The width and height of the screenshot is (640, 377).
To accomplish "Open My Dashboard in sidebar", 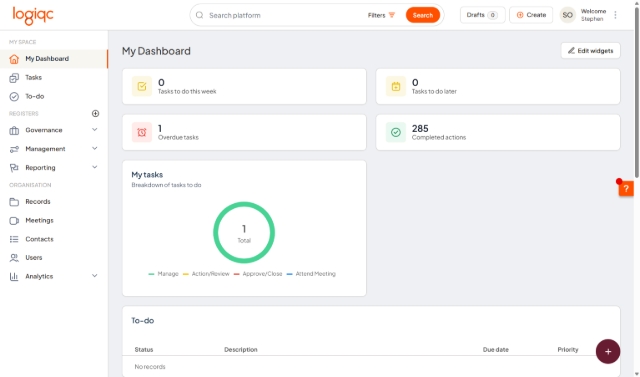I will 54,59.
